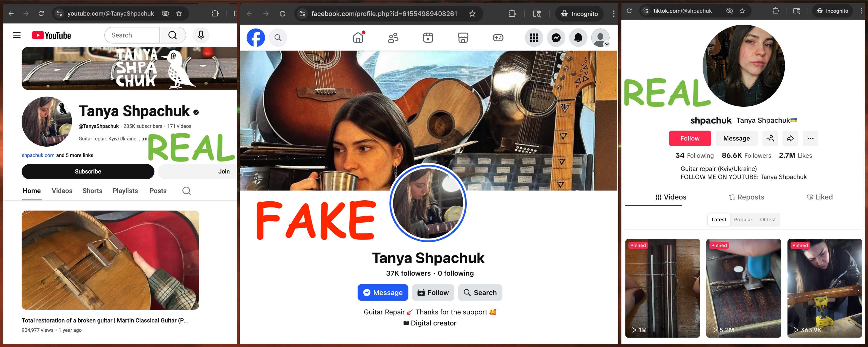This screenshot has width=868, height=347.
Task: Click the YouTube Subscribe button
Action: 88,171
